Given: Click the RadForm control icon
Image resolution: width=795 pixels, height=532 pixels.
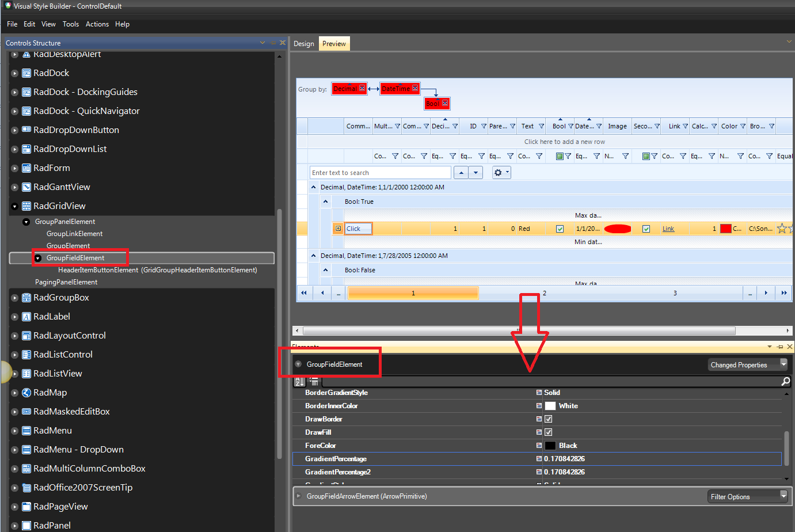Looking at the screenshot, I should coord(26,168).
